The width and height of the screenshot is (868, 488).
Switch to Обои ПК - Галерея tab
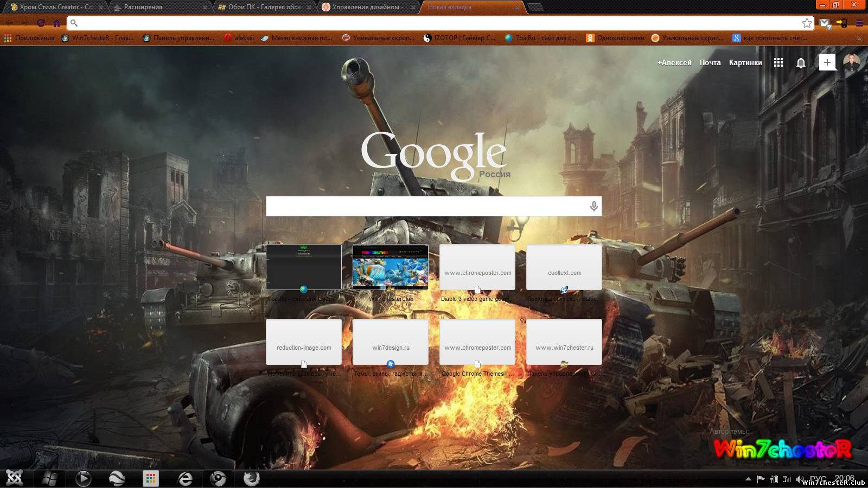(265, 7)
